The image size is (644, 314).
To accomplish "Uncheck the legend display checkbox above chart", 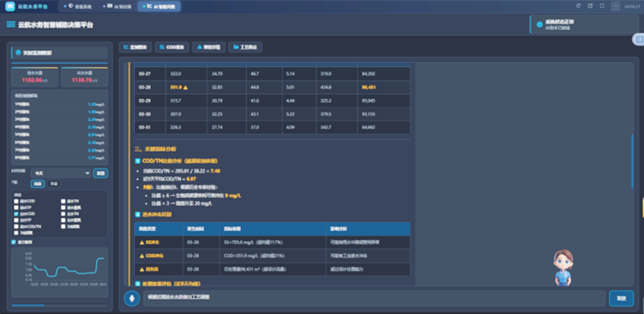I will point(13,242).
